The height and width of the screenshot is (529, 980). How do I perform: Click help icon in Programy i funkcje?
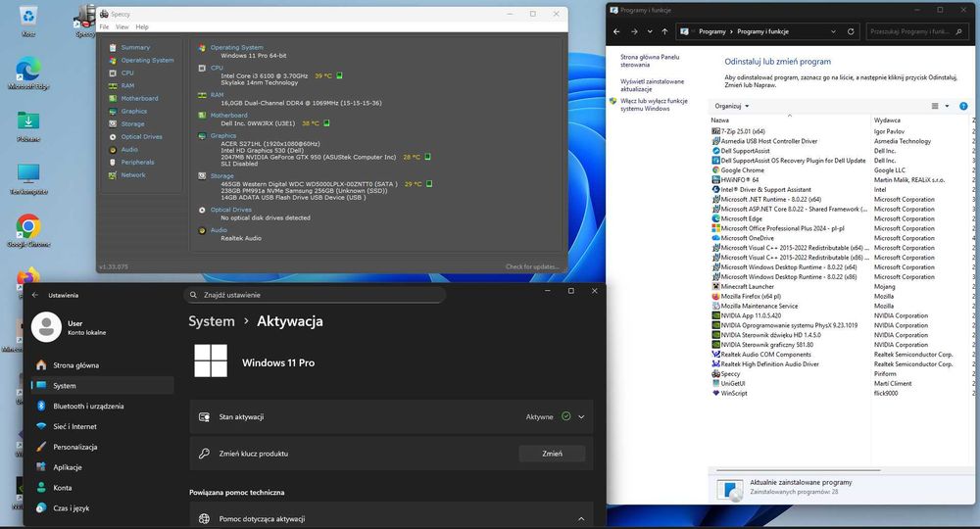(x=963, y=106)
